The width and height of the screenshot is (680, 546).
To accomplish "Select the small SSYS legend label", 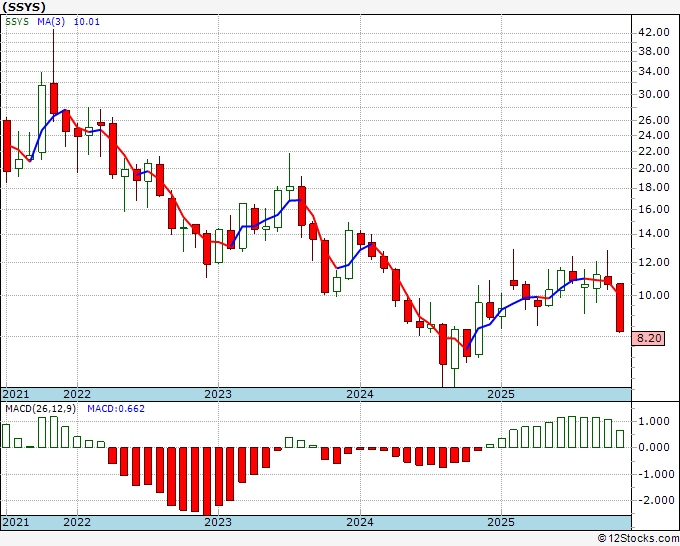I will click(x=16, y=23).
